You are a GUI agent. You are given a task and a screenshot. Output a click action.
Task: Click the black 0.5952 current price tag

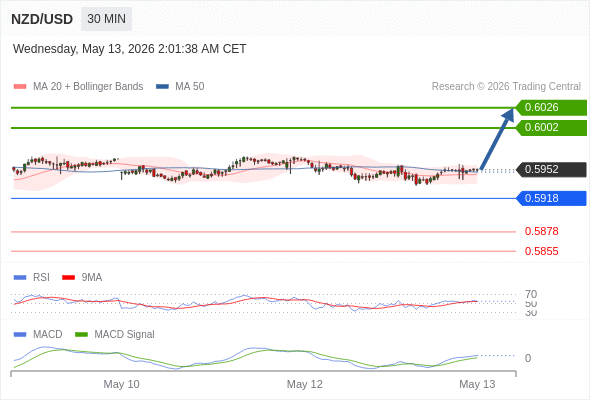tap(551, 169)
